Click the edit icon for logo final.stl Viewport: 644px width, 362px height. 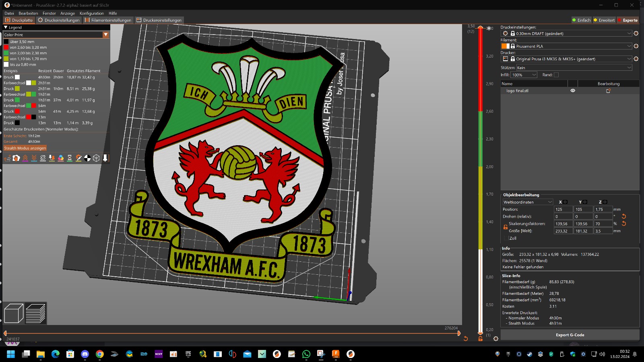pos(608,91)
